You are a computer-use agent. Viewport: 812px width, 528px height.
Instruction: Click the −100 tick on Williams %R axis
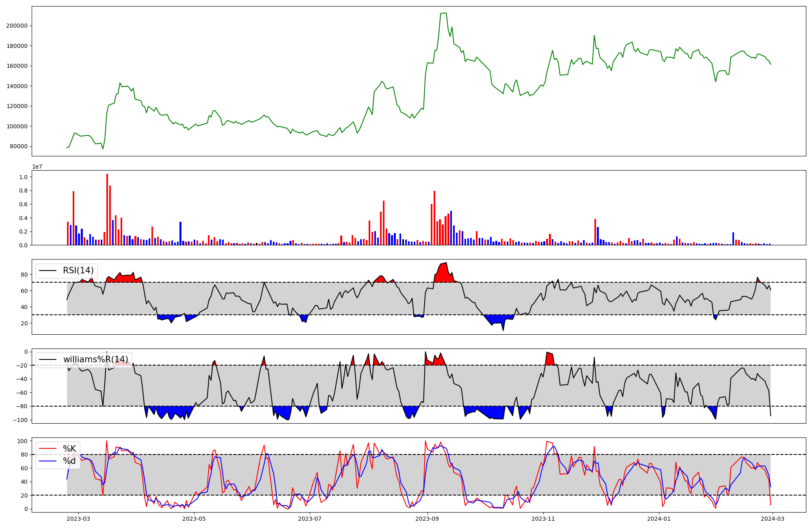coord(19,420)
